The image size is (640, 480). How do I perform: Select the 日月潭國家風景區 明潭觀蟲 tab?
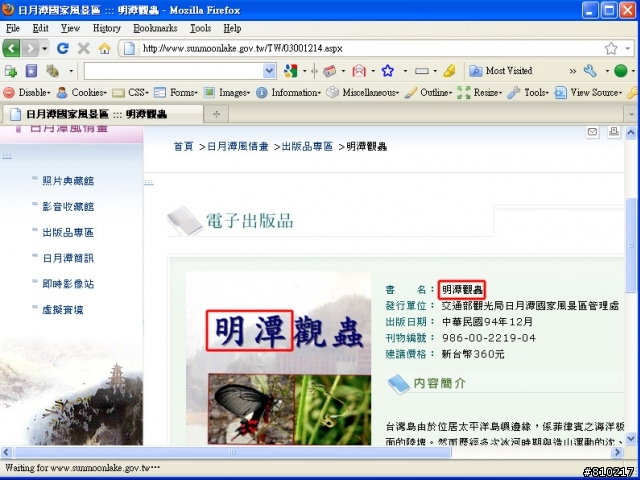coord(102,114)
